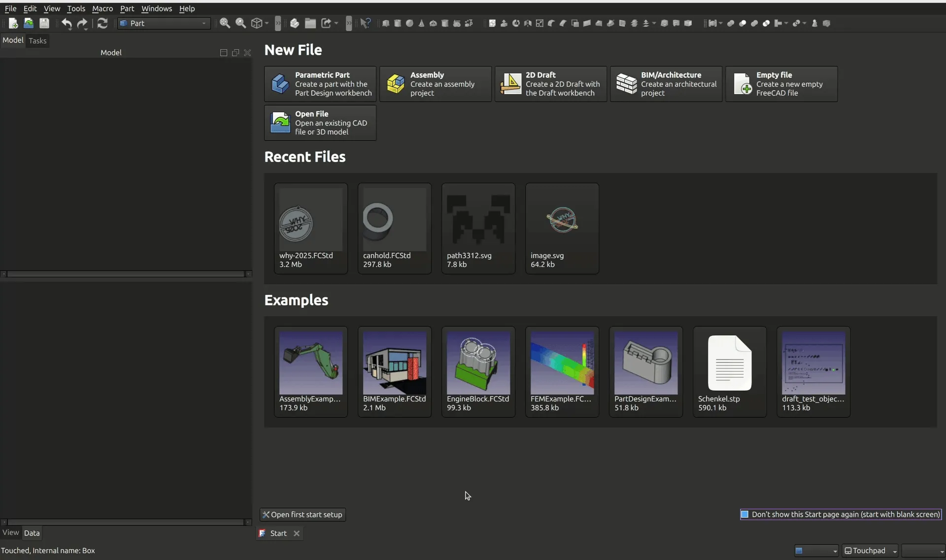The width and height of the screenshot is (946, 560).
Task: Click the Model panel float icon
Action: pos(236,53)
